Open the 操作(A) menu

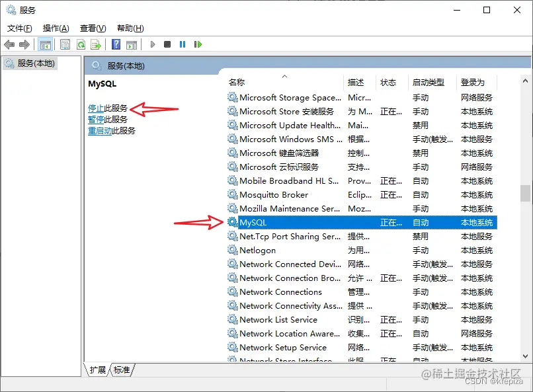56,28
